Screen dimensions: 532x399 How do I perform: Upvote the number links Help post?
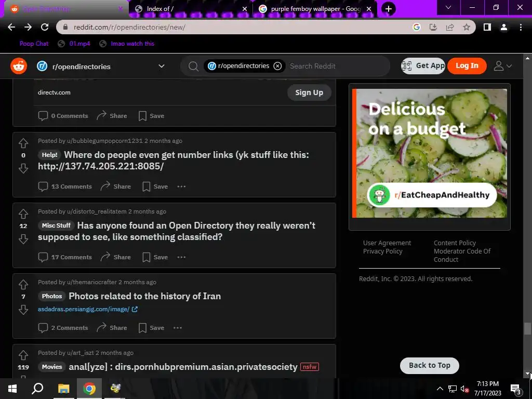23,143
